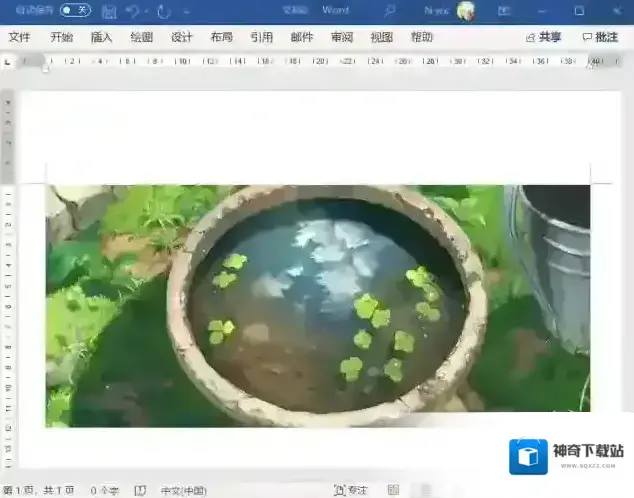Click the Undo arrow icon

(x=131, y=11)
